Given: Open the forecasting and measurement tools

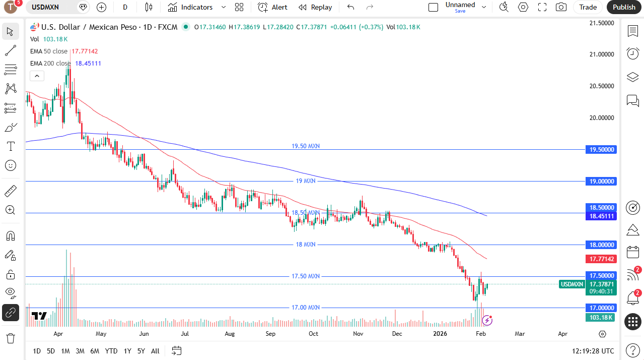Looking at the screenshot, I should coord(10,108).
